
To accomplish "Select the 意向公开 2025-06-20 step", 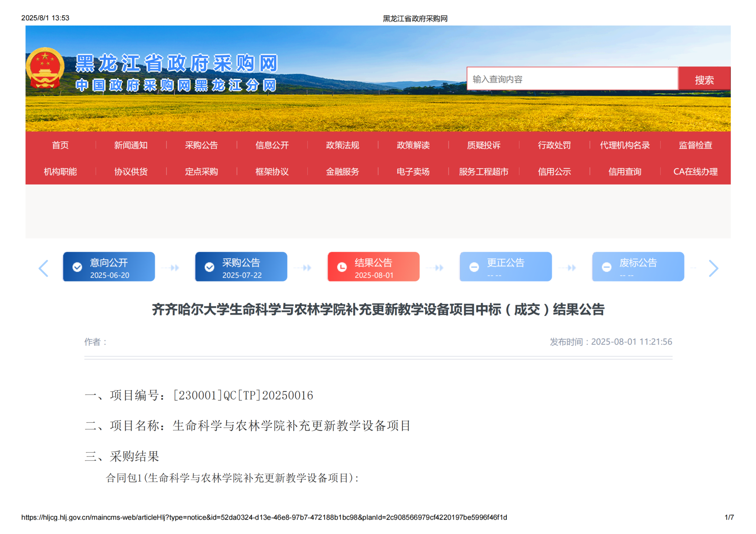I will click(x=109, y=267).
